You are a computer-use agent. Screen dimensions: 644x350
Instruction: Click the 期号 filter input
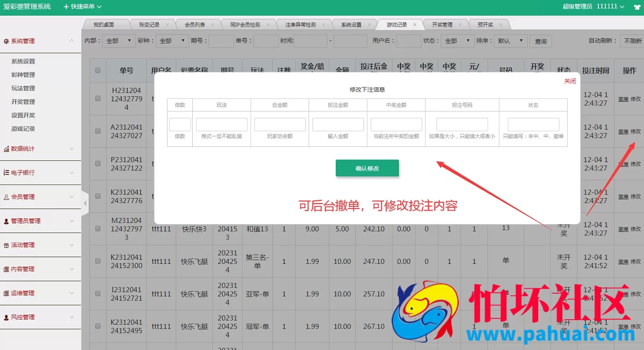click(x=221, y=41)
